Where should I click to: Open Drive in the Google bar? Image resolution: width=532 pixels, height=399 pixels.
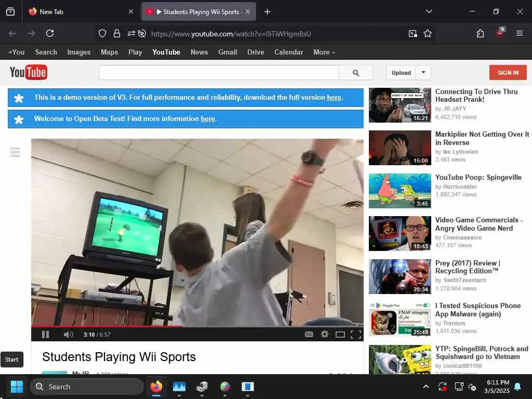[x=256, y=52]
